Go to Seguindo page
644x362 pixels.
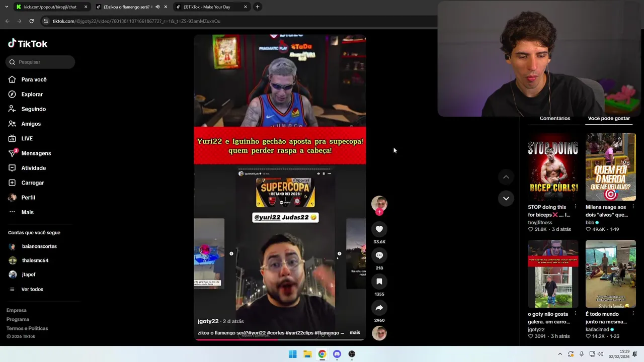33,109
